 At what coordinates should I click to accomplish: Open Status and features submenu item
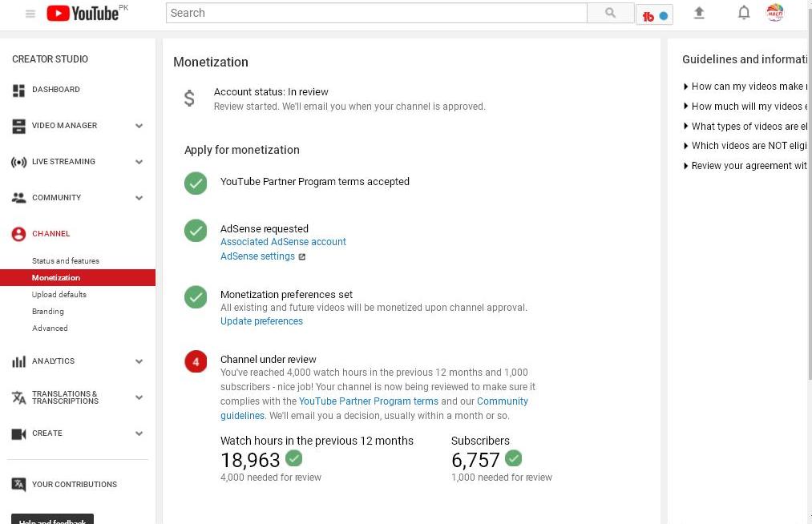(65, 261)
